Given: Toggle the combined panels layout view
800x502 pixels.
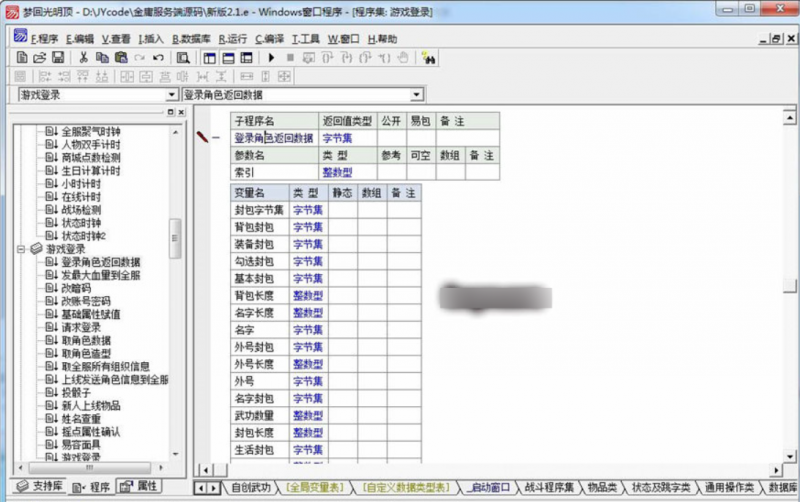Looking at the screenshot, I should [246, 58].
